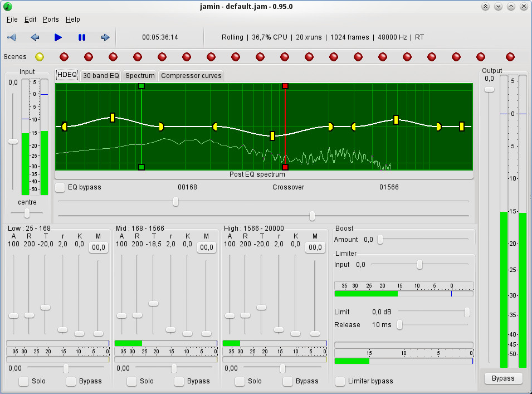Click the Mid band ratio r slider handle

[x=170, y=329]
